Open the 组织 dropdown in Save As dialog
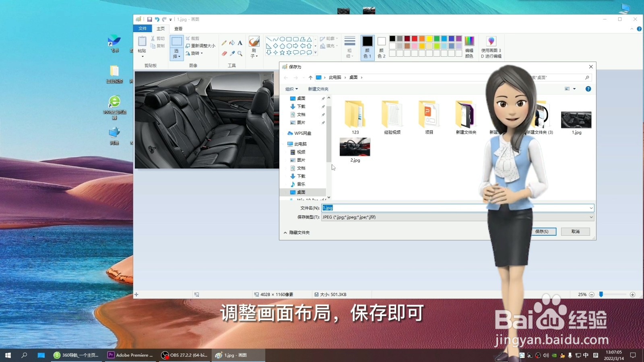 click(291, 89)
